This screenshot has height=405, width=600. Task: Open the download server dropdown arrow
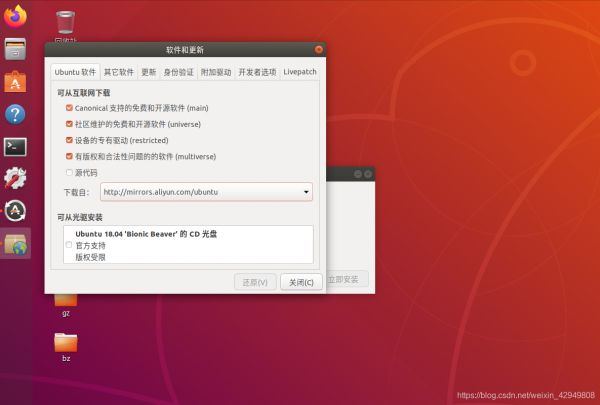pyautogui.click(x=306, y=192)
